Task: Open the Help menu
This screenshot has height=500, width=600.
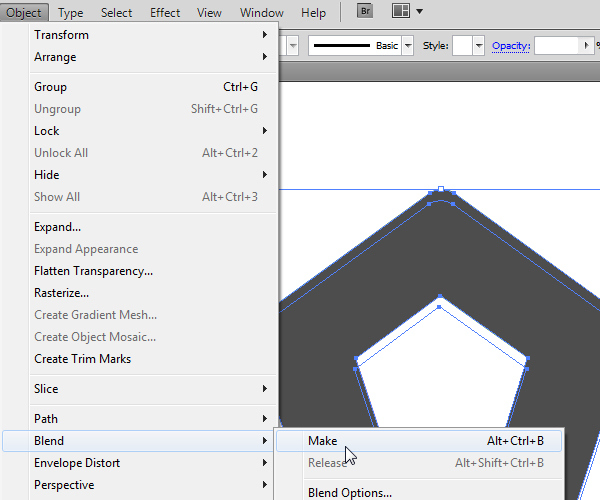Action: pyautogui.click(x=313, y=13)
